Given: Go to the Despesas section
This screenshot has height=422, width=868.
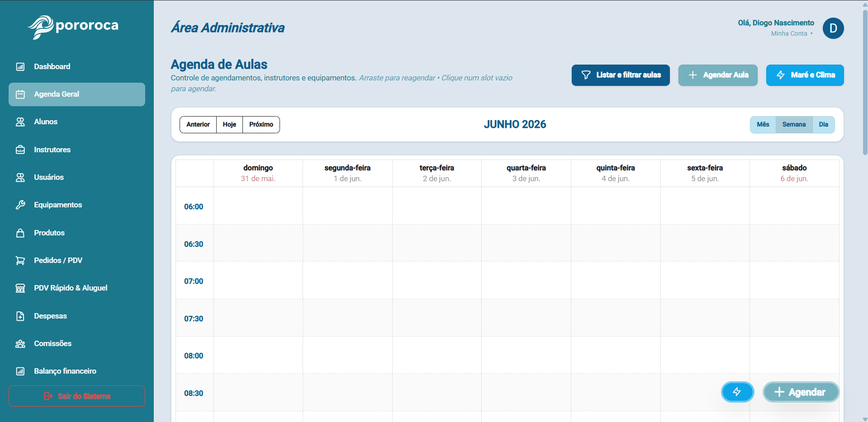Looking at the screenshot, I should pos(77,316).
